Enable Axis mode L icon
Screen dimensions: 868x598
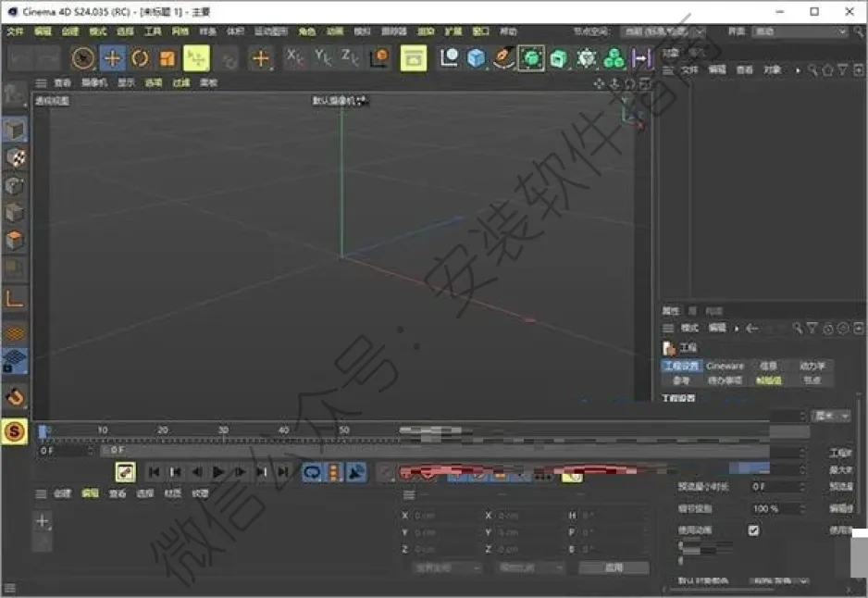pyautogui.click(x=15, y=299)
